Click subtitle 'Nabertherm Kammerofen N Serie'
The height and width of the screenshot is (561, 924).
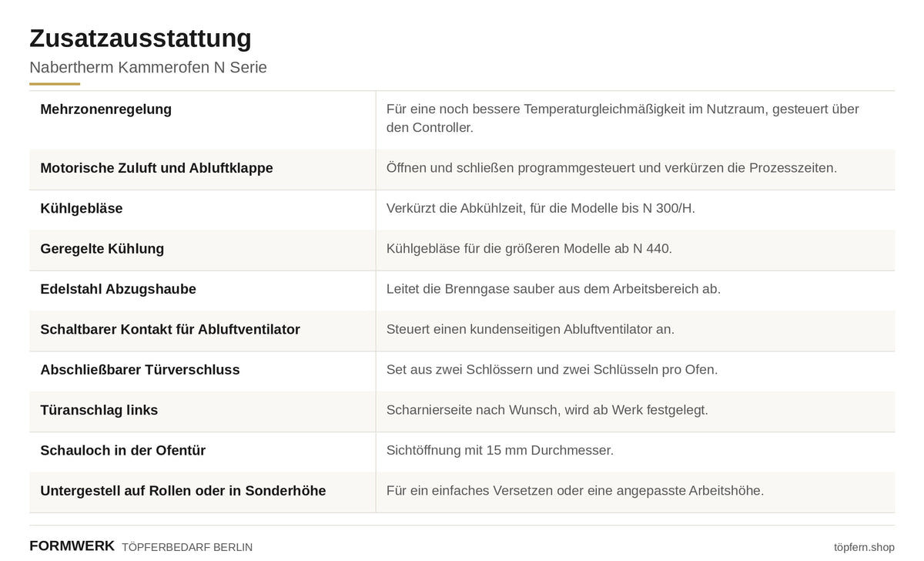point(148,67)
